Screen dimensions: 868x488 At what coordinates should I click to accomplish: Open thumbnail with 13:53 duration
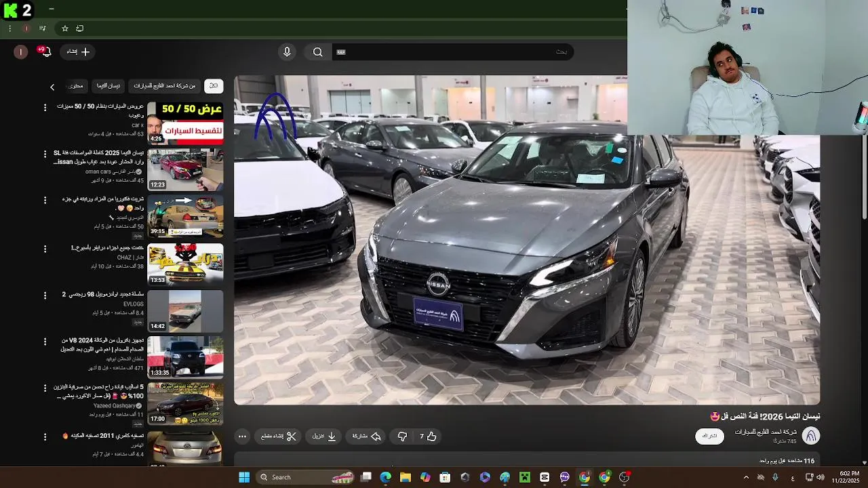(185, 264)
